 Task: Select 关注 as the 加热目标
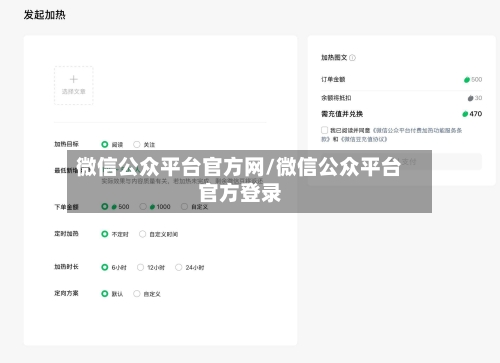pyautogui.click(x=137, y=144)
